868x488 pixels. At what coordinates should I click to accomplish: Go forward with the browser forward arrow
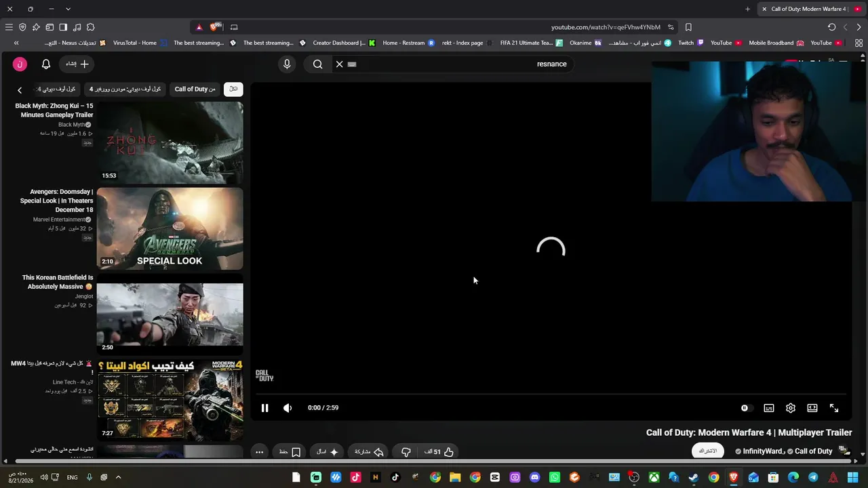pyautogui.click(x=859, y=27)
